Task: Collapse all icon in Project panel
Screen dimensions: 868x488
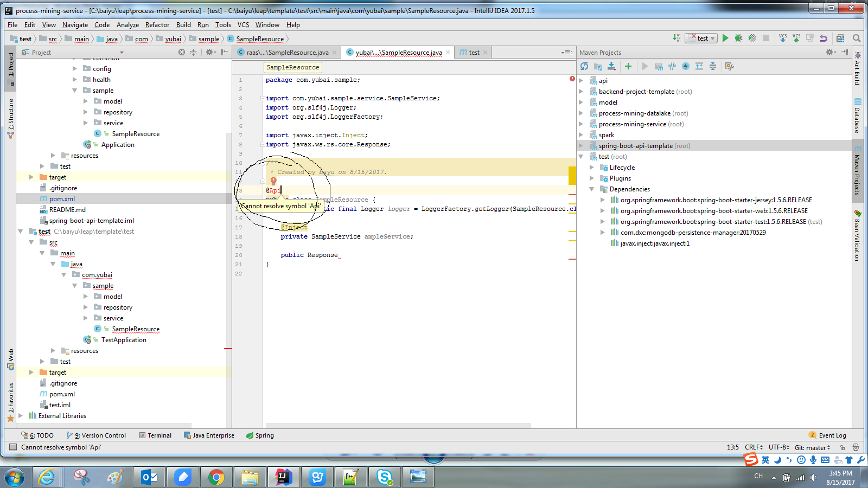Action: click(193, 52)
